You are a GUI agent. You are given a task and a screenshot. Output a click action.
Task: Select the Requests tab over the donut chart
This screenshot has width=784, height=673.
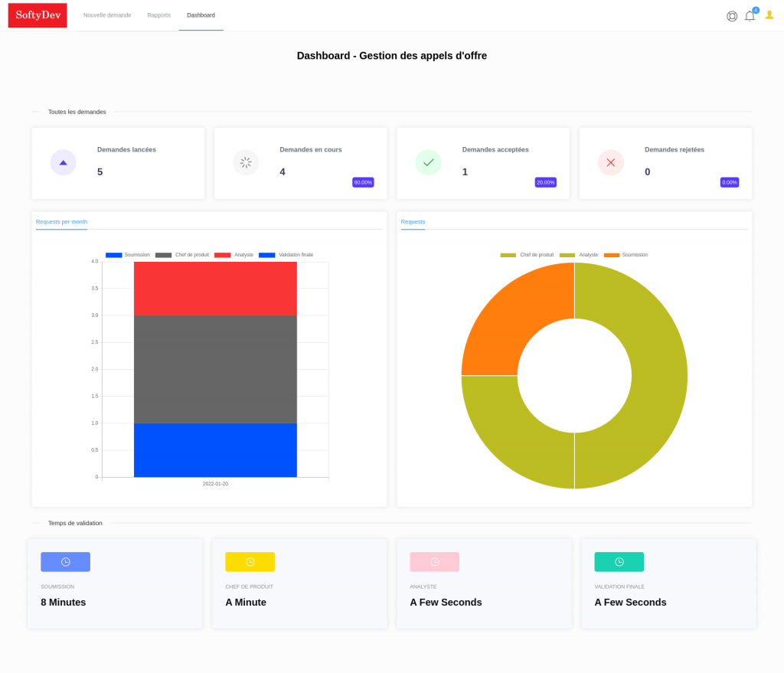click(x=413, y=222)
